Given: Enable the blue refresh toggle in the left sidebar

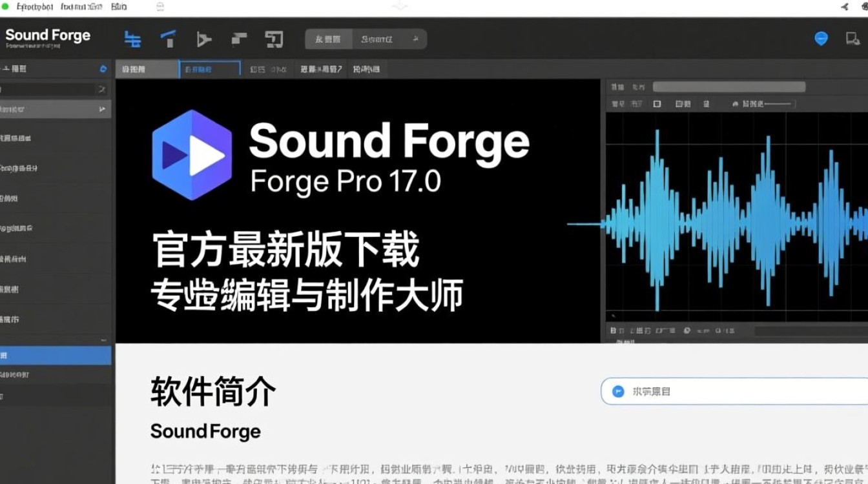Looking at the screenshot, I should [103, 68].
